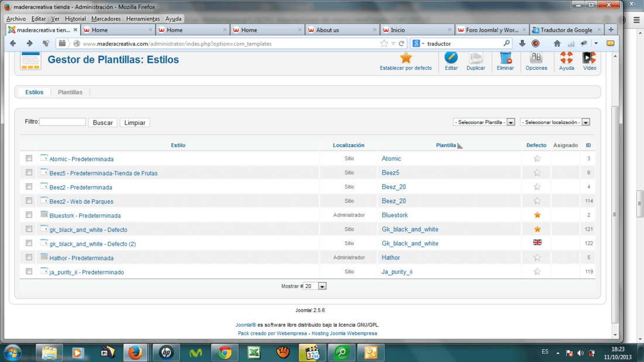The width and height of the screenshot is (644, 362).
Task: Click the Duplicar toolbar icon
Action: pyautogui.click(x=475, y=57)
